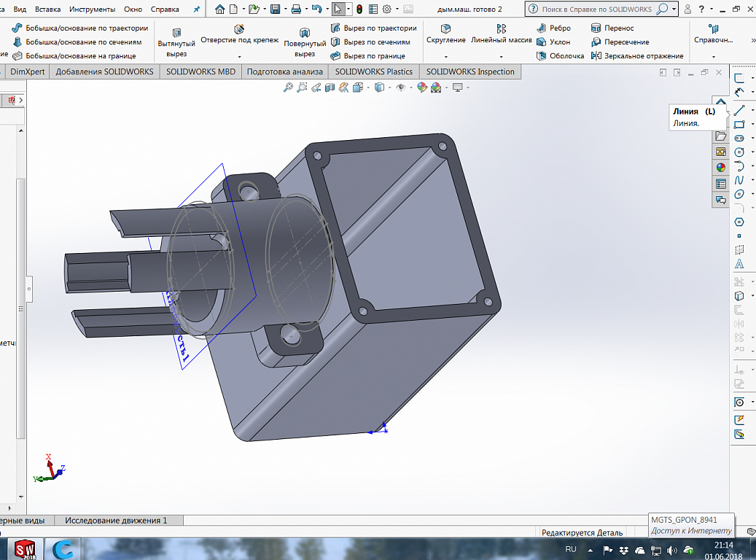Open Custom Properties tab in task pane
This screenshot has height=560, width=756.
coord(721,184)
